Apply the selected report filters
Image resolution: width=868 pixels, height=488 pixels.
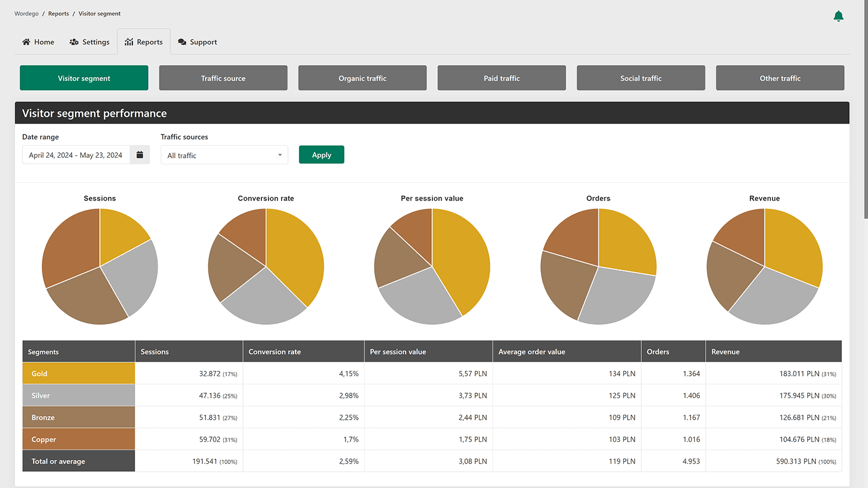click(x=321, y=155)
